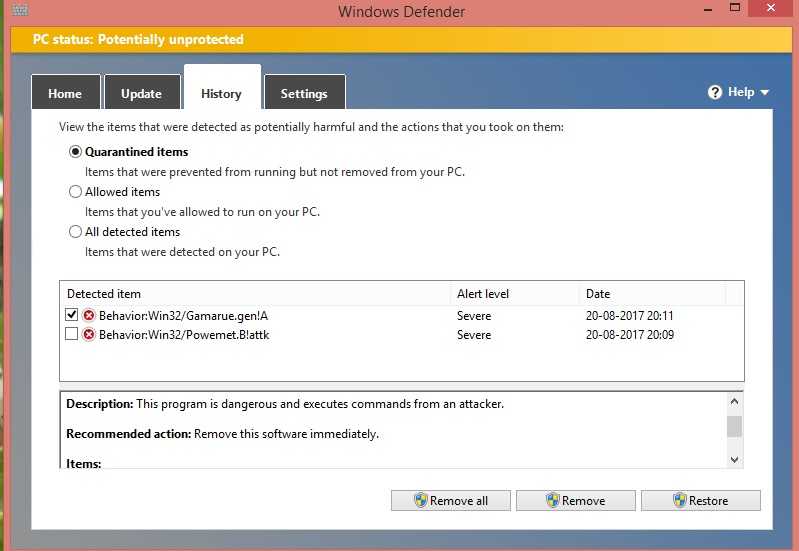The width and height of the screenshot is (799, 551).
Task: Click the red severe icon beside Gamarue.gen!A
Action: click(x=88, y=315)
